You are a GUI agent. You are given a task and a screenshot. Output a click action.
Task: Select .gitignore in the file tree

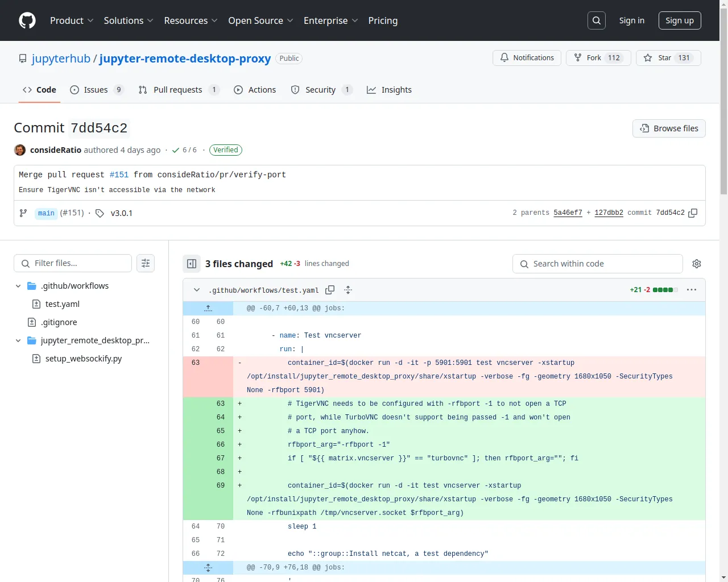pos(59,322)
